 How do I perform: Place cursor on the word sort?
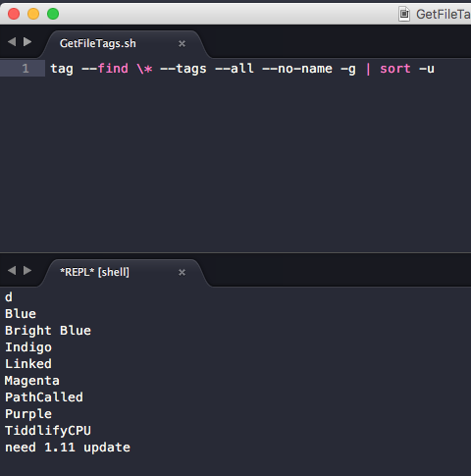tap(395, 69)
